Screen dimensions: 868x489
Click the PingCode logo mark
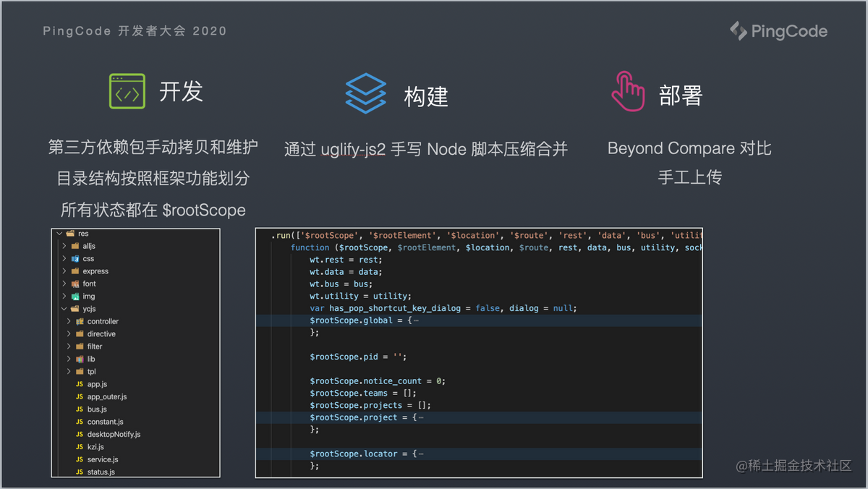tap(738, 30)
